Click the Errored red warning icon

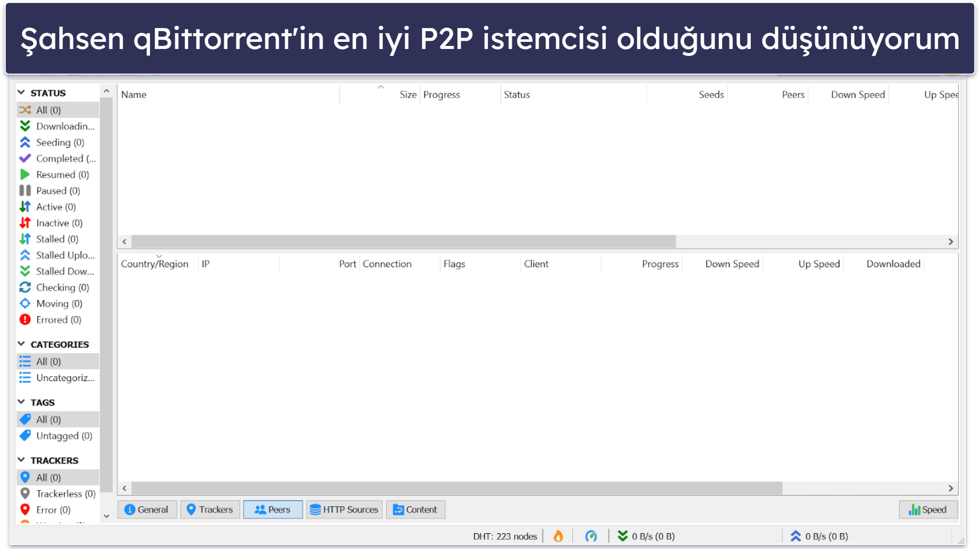pyautogui.click(x=25, y=320)
